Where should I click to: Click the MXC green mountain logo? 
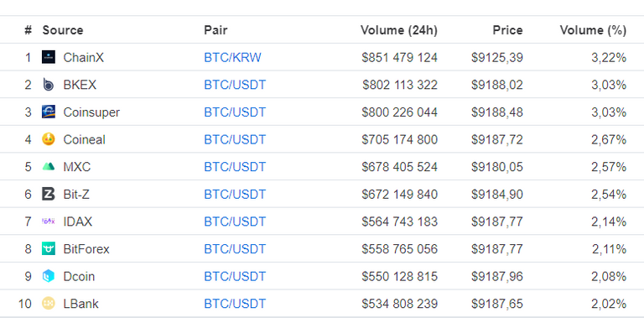[x=49, y=167]
